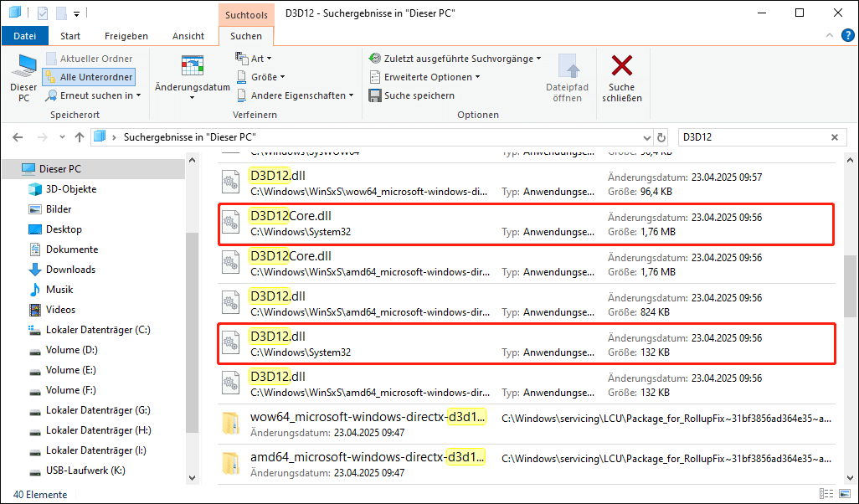
Task: Switch to details view in status bar
Action: [x=827, y=494]
